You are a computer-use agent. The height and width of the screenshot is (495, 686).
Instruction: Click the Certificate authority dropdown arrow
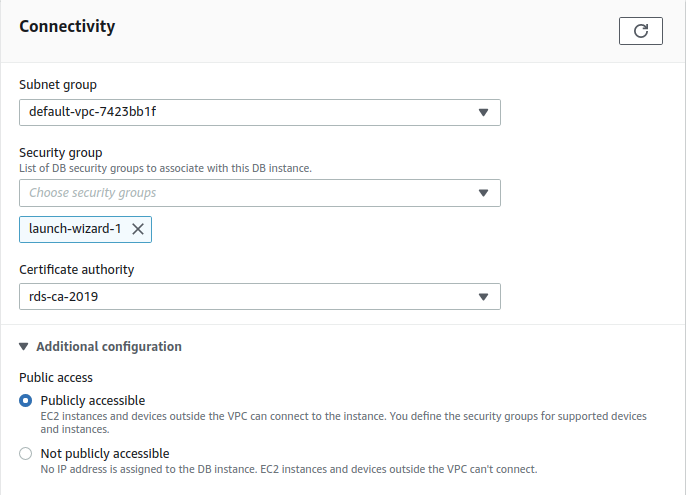click(x=483, y=297)
